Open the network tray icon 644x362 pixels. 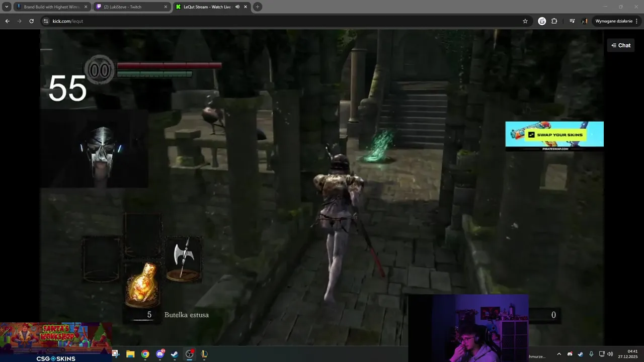point(602,354)
